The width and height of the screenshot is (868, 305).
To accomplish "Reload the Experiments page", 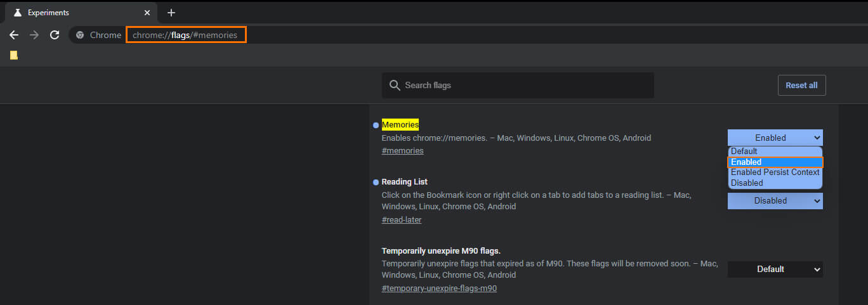I will (55, 35).
